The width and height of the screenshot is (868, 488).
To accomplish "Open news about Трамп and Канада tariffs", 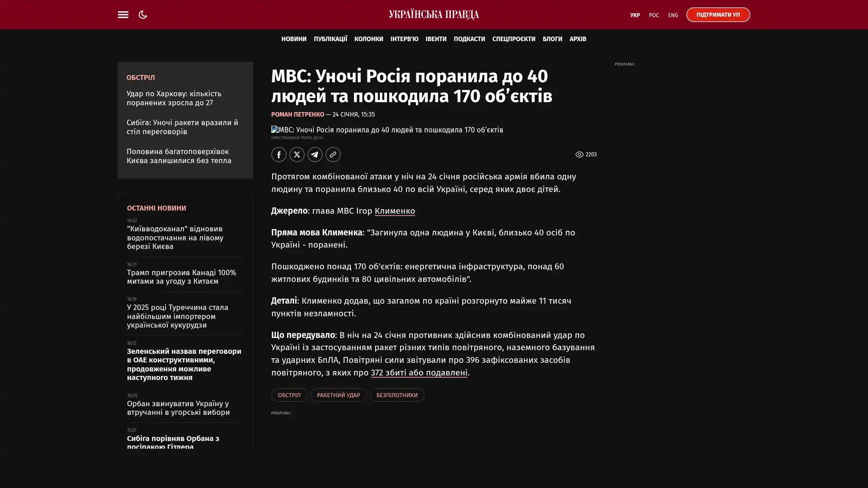I will [181, 277].
